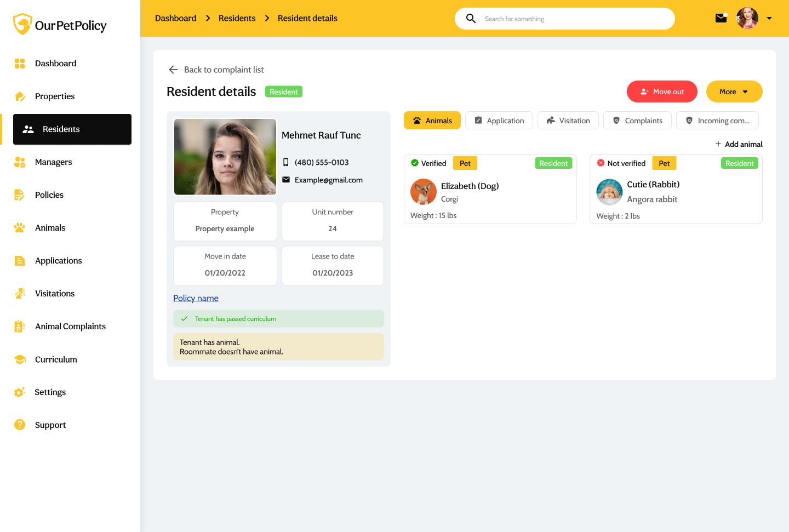Click the Tenant has passed curriculum banner

[x=278, y=319]
